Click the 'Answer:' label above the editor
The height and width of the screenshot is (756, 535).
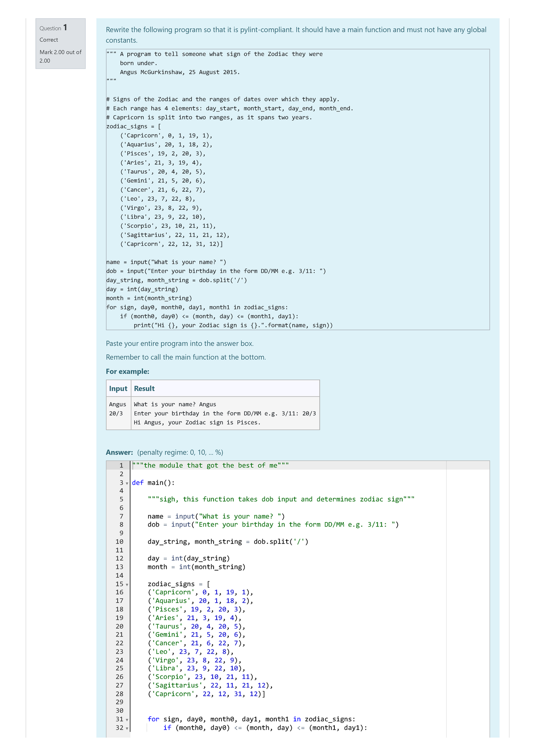click(x=119, y=452)
